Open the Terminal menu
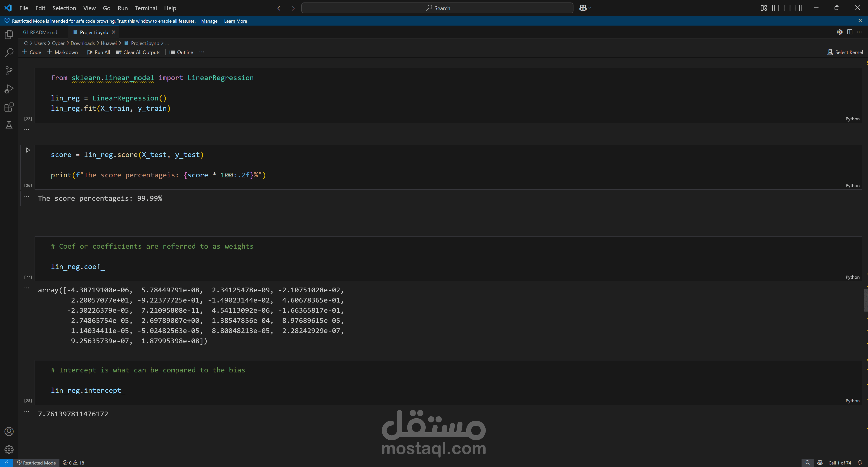Viewport: 868px width, 467px height. [x=146, y=8]
